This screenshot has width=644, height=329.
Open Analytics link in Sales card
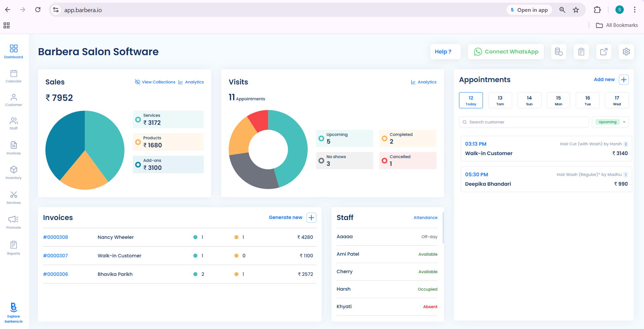[191, 82]
